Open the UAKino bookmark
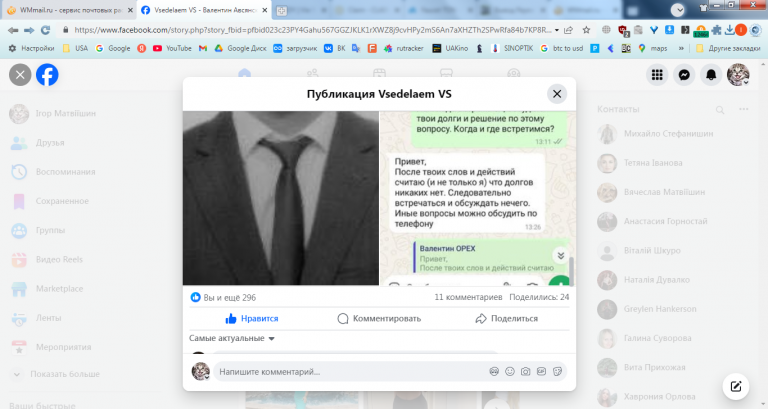The height and width of the screenshot is (409, 768). (x=450, y=48)
